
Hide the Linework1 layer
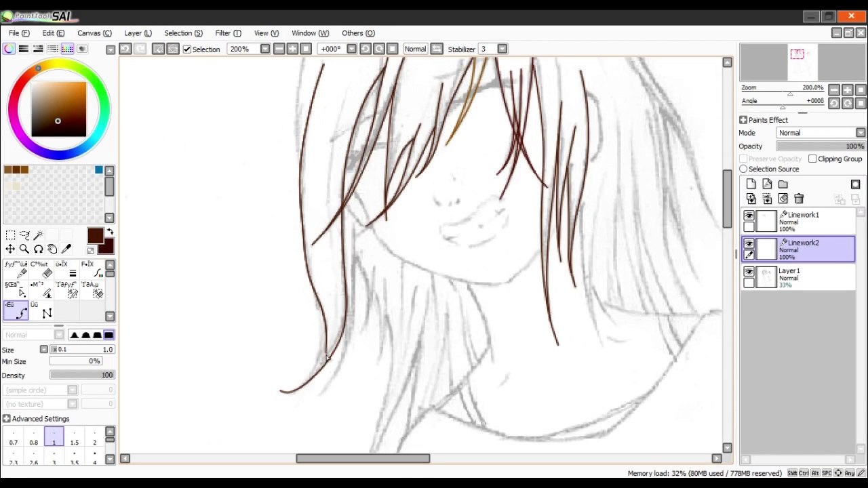(749, 216)
